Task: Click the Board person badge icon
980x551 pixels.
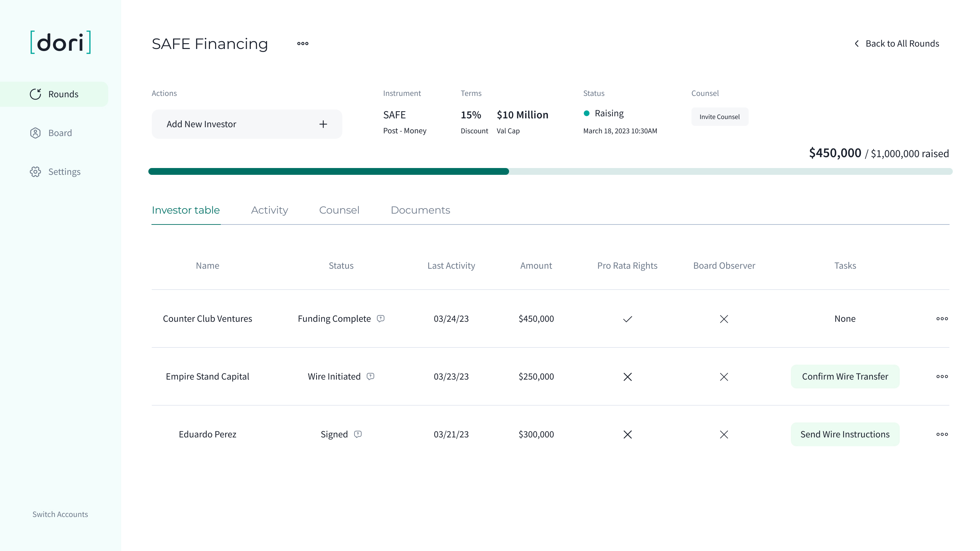Action: pyautogui.click(x=35, y=133)
